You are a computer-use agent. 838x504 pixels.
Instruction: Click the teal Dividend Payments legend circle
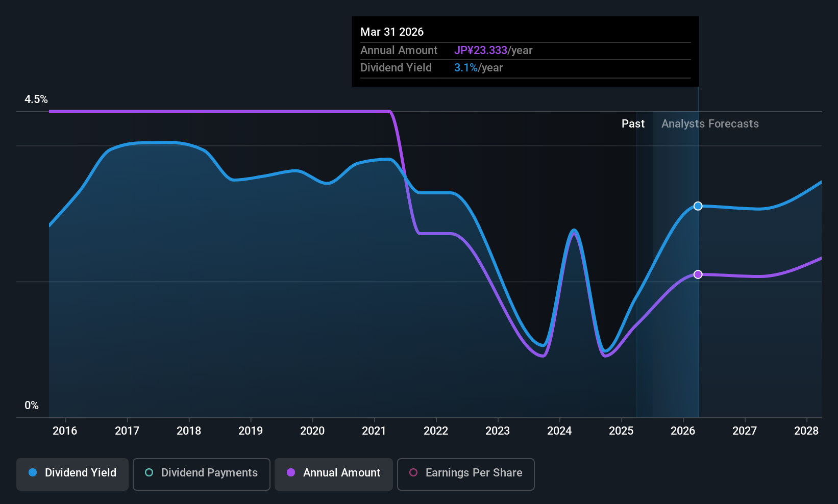[149, 472]
